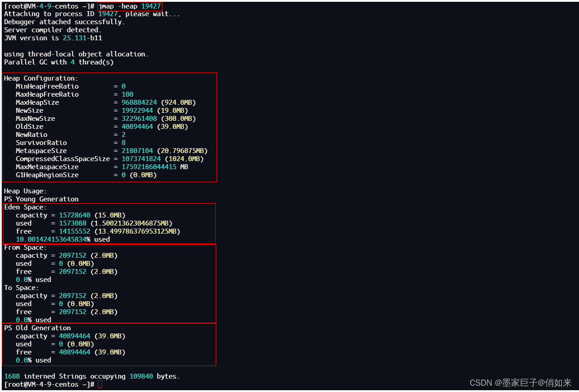Click the 'PS Old Generation' heading
The width and height of the screenshot is (579, 392).
tap(37, 328)
